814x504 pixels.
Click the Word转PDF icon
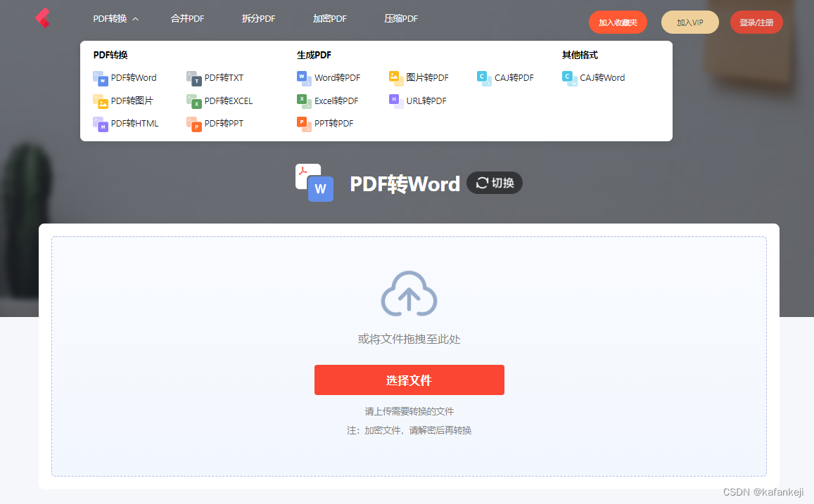[304, 78]
